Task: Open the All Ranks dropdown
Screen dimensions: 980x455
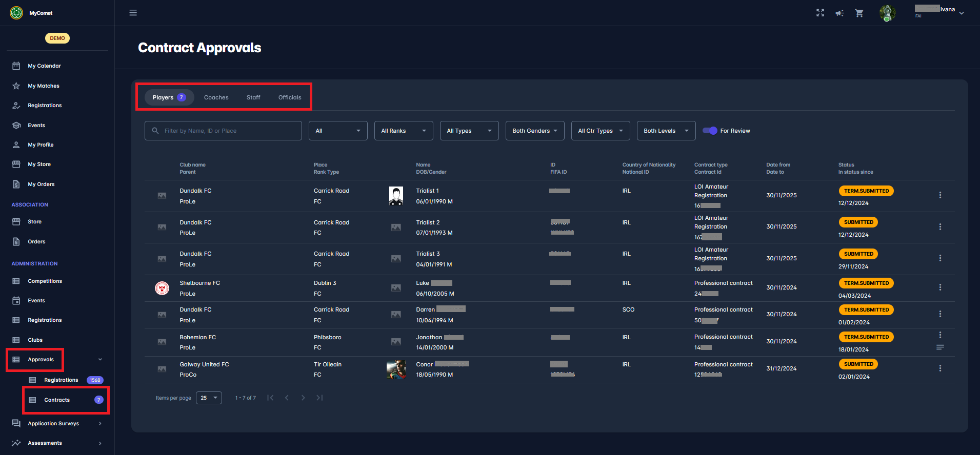Action: point(403,131)
